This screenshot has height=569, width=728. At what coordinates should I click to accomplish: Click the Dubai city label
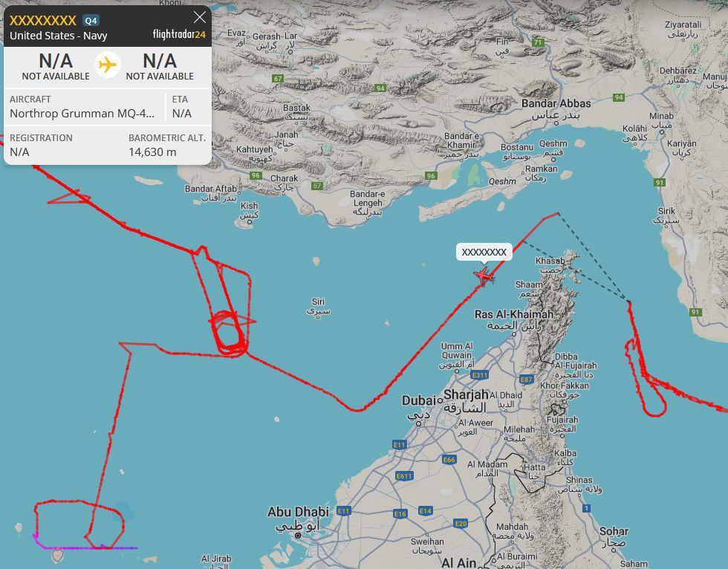pos(419,400)
